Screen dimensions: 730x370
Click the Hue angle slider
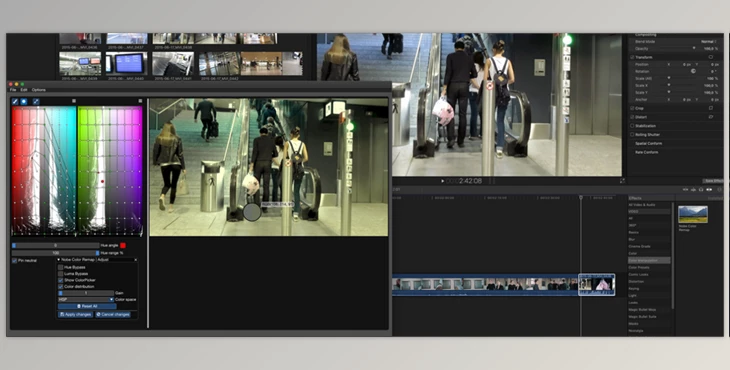(x=55, y=245)
